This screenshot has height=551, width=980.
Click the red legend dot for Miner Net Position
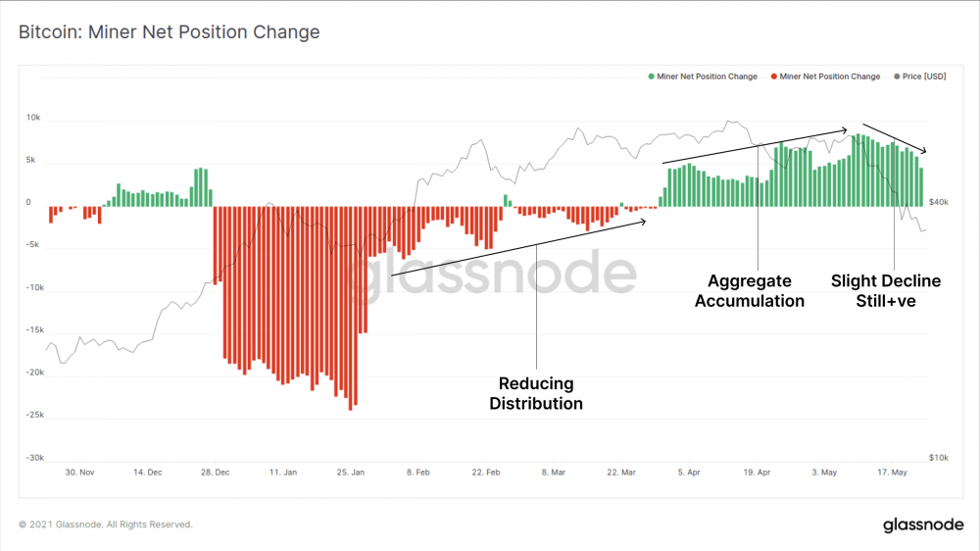(x=775, y=76)
